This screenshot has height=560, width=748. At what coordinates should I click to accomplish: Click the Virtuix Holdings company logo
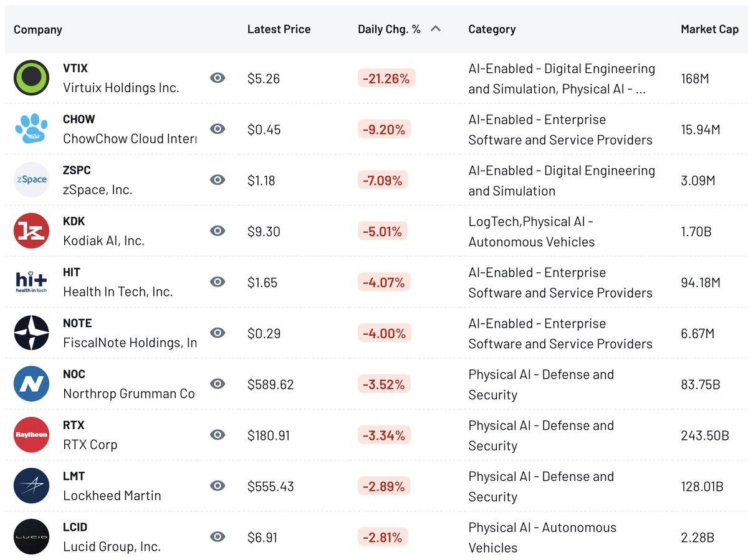coord(31,77)
